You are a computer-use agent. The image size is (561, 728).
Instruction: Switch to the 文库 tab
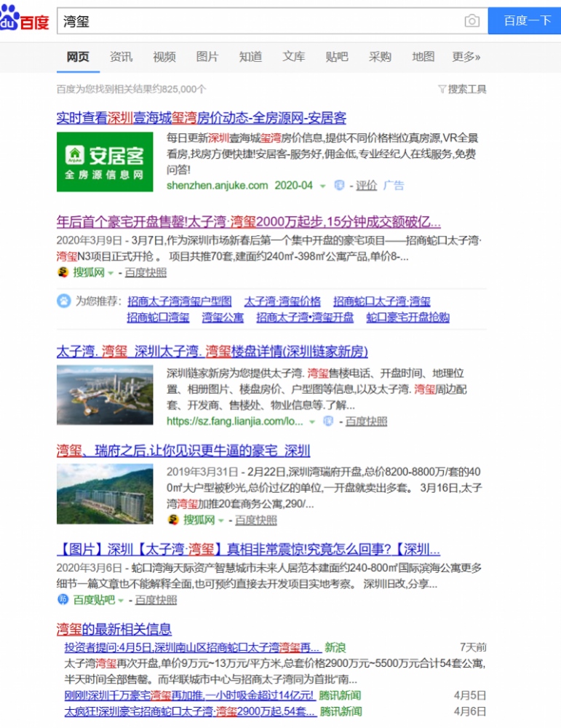[294, 57]
